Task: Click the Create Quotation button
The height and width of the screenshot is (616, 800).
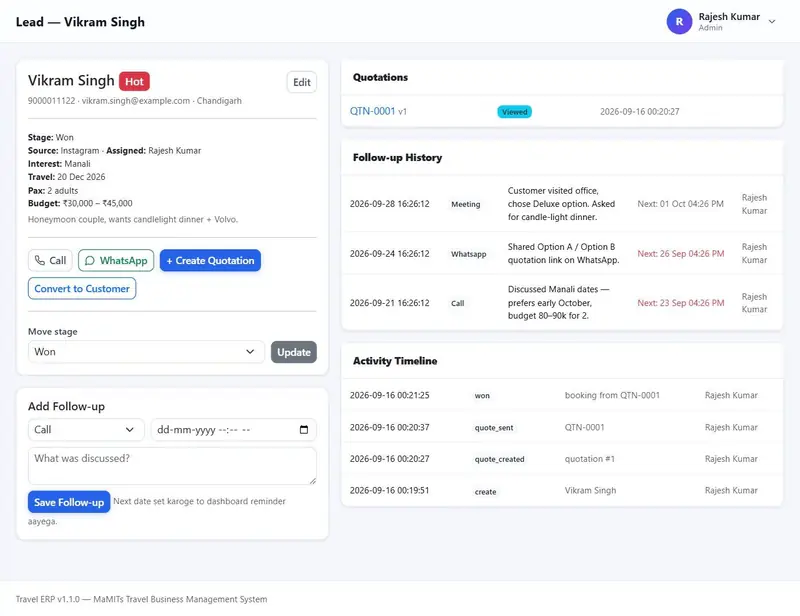Action: pos(210,260)
